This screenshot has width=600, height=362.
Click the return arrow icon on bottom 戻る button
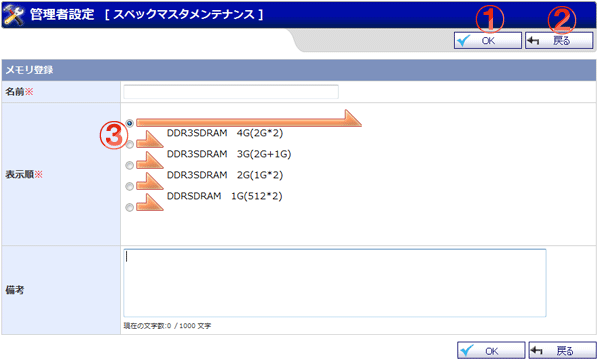tap(537, 351)
